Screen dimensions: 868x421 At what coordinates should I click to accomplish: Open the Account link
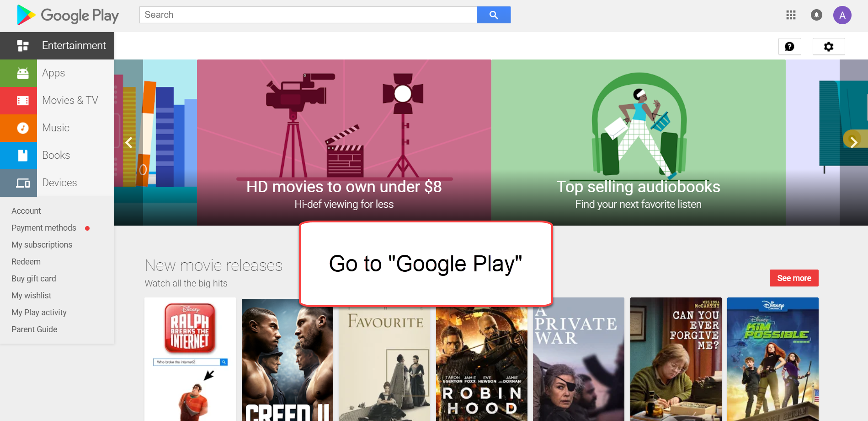point(26,211)
